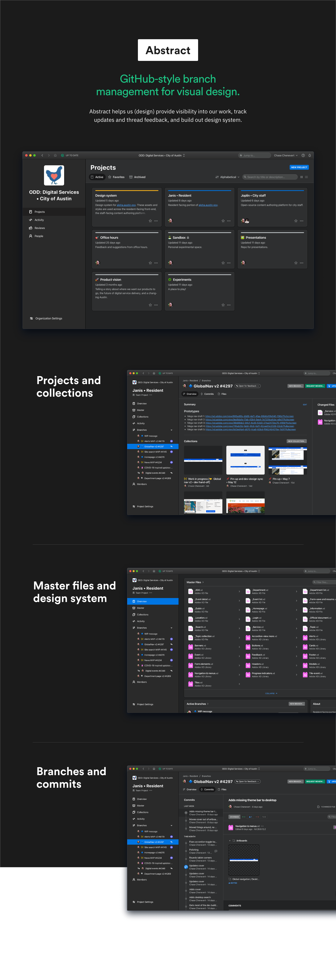Star the Presentations project card
This screenshot has height=980, width=336.
[296, 263]
